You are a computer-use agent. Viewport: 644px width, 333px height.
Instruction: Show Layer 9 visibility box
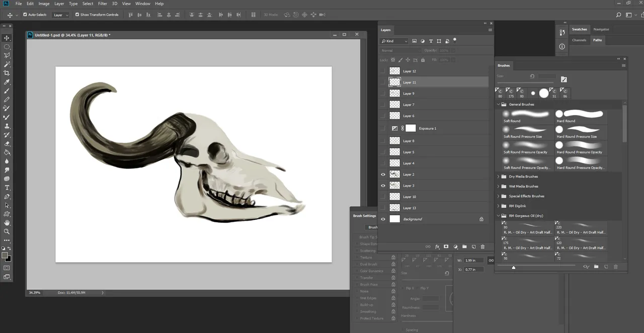[383, 94]
